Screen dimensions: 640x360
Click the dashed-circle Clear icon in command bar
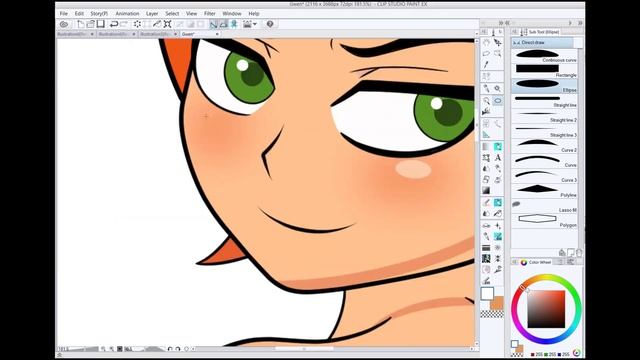[137, 24]
